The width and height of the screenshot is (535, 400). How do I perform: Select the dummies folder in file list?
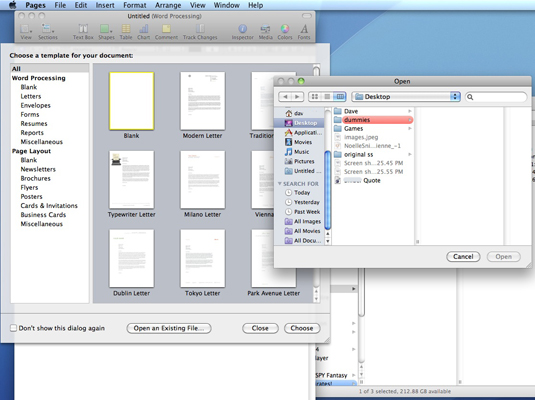[x=373, y=120]
